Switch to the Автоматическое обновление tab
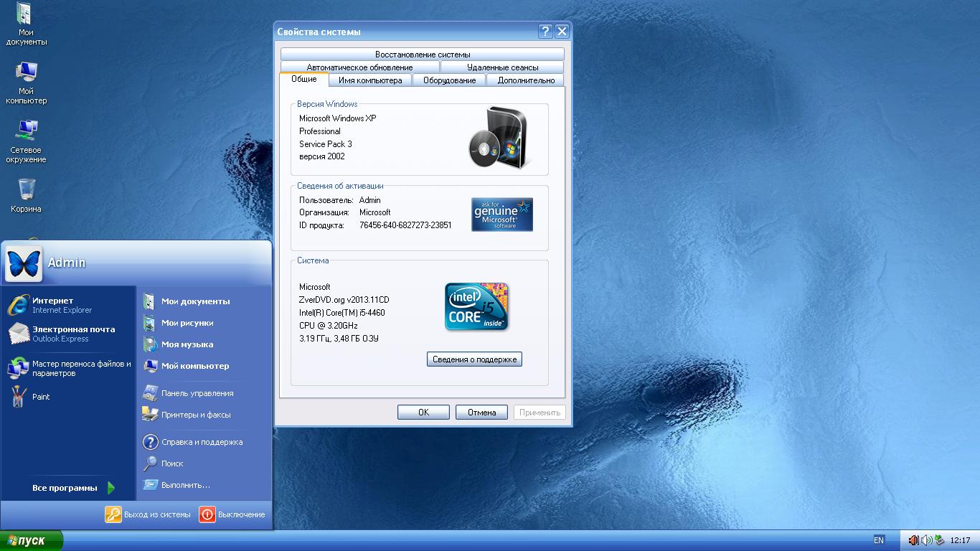The width and height of the screenshot is (980, 551). pos(359,67)
